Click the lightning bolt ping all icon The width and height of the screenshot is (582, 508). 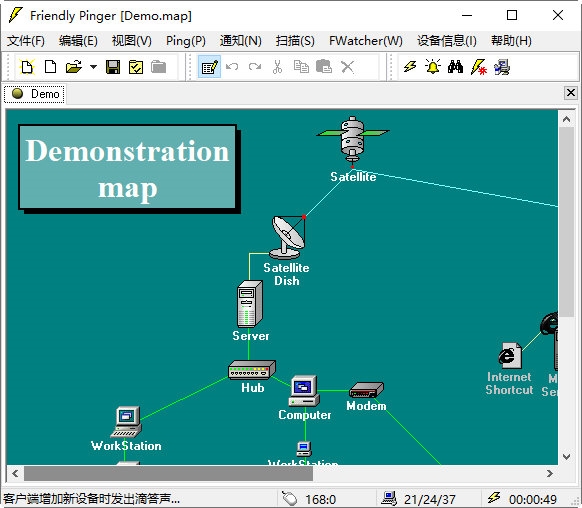tap(410, 67)
